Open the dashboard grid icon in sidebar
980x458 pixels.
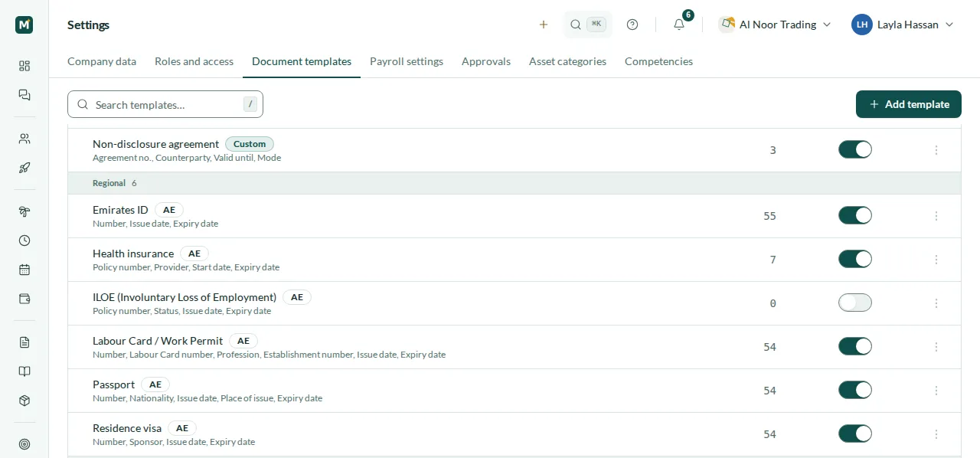coord(24,66)
